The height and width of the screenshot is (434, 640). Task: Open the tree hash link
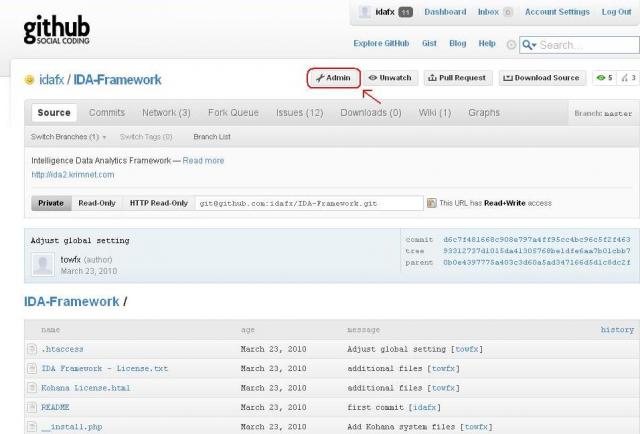pos(537,251)
